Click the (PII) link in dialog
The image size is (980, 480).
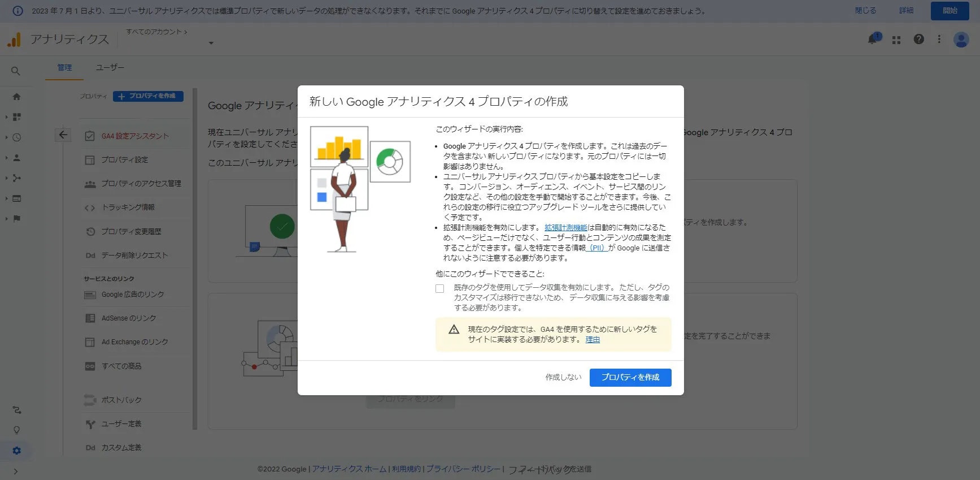pos(597,248)
